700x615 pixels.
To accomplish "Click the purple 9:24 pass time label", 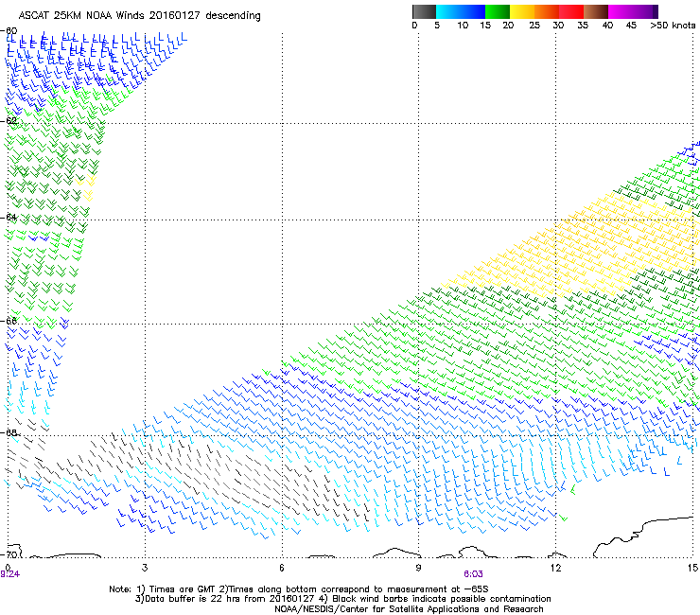I will click(x=9, y=574).
